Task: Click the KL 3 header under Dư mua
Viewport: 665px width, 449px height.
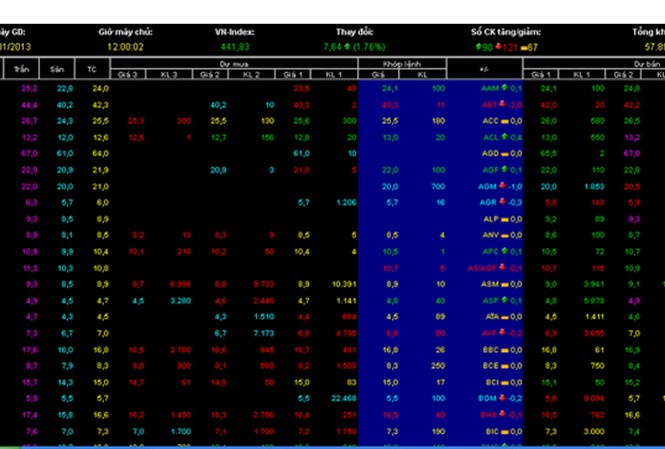Action: [x=169, y=75]
